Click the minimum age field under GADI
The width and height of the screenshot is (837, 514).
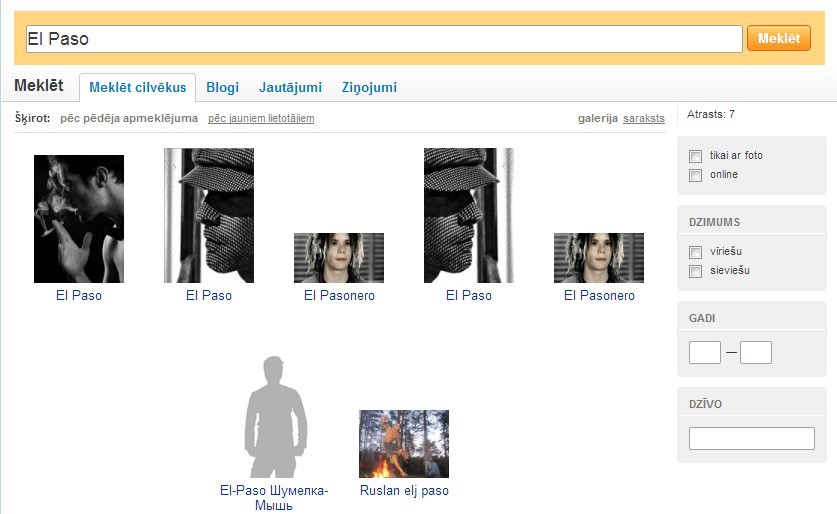705,352
